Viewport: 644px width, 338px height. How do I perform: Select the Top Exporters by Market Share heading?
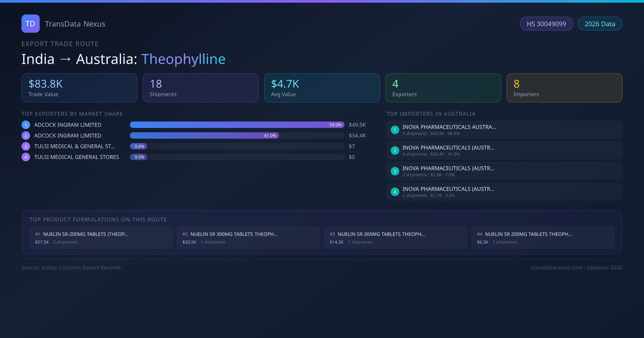(x=72, y=114)
